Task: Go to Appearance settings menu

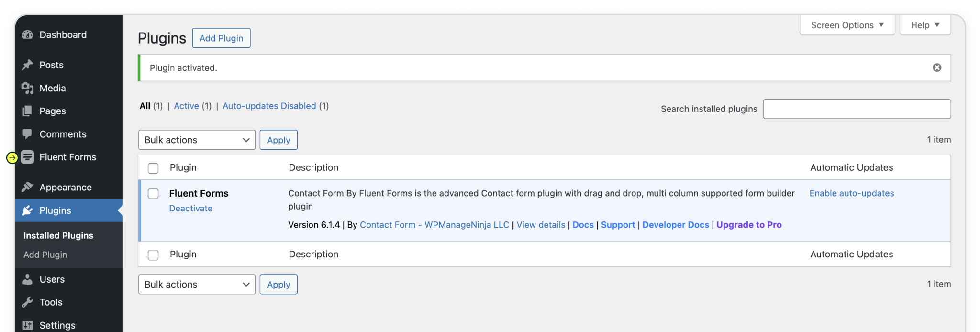Action: (66, 187)
